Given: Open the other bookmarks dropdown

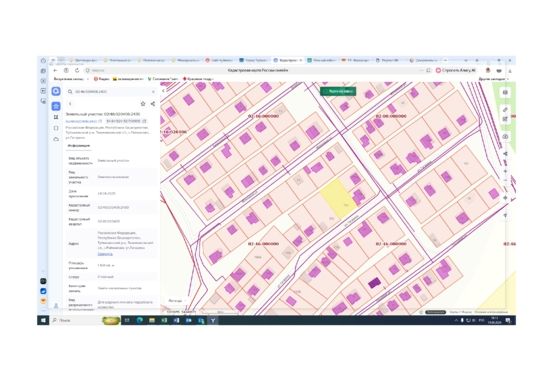Looking at the screenshot, I should (x=494, y=79).
